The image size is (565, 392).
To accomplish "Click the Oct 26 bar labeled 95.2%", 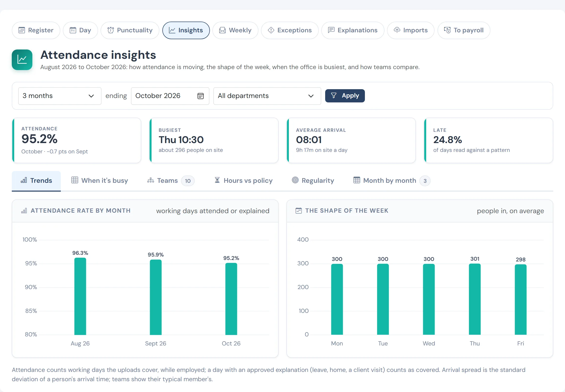I will pos(231,299).
